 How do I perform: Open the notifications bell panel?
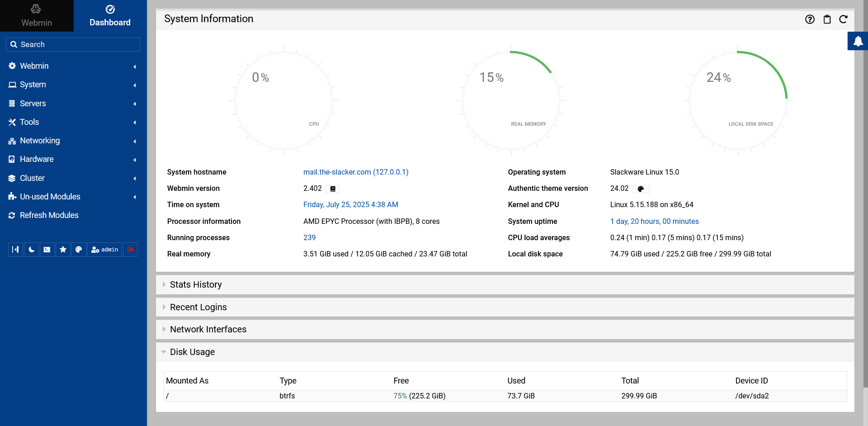858,42
